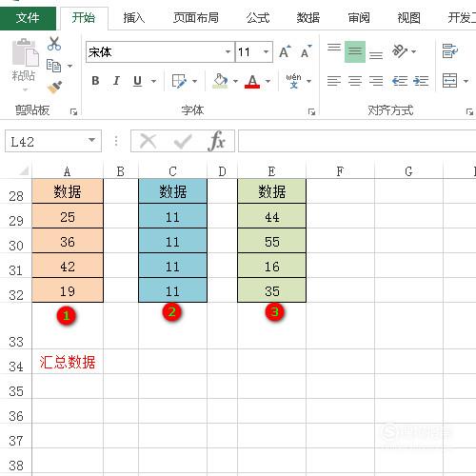Select the green cell containing 35
This screenshot has width=476, height=476.
(x=272, y=290)
